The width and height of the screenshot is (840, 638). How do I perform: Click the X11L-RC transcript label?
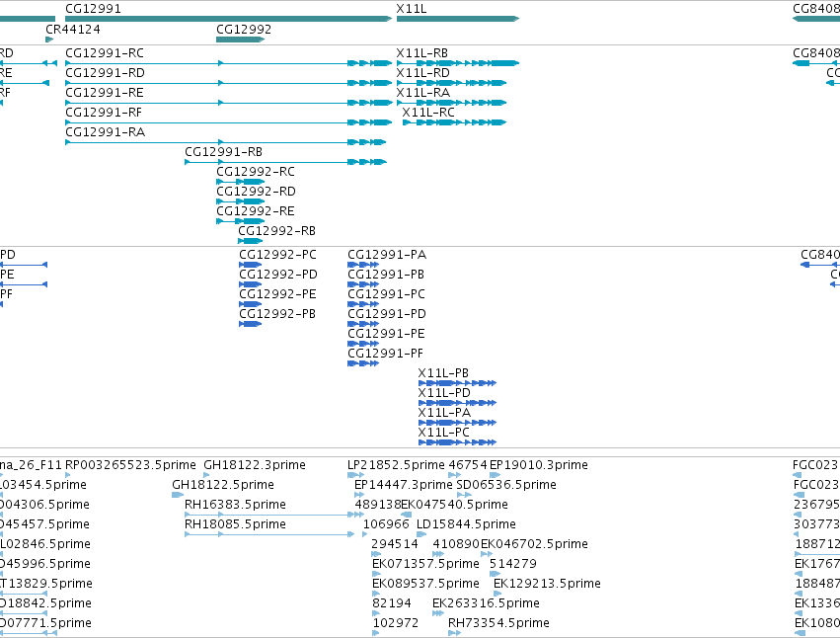point(428,113)
